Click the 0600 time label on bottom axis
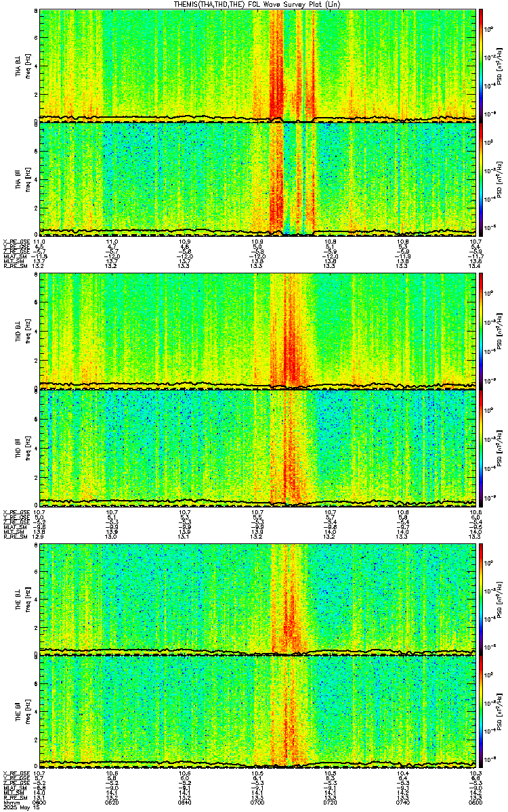This screenshot has width=508, height=812. click(39, 803)
